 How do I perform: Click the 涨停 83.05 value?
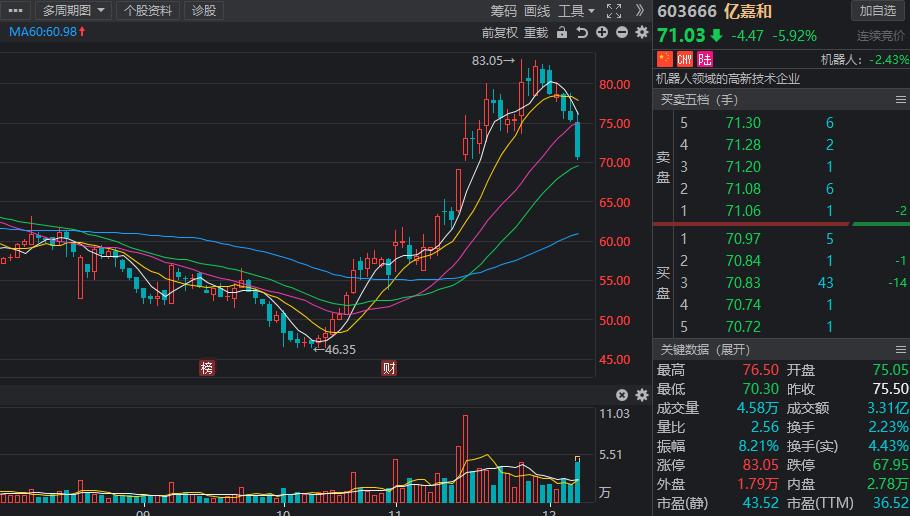click(760, 466)
